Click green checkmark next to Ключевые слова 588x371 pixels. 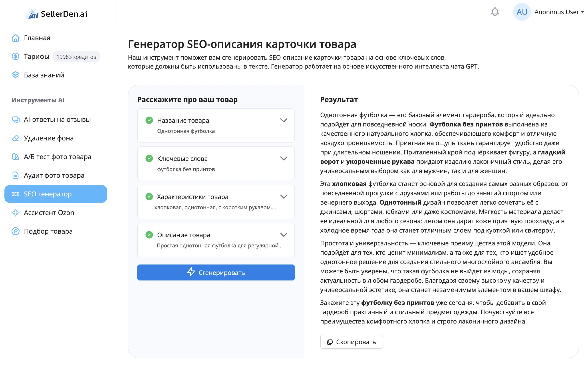point(149,158)
